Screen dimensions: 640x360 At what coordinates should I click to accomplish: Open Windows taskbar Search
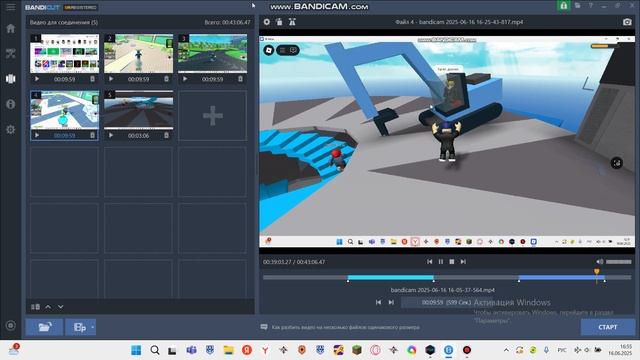tap(155, 350)
